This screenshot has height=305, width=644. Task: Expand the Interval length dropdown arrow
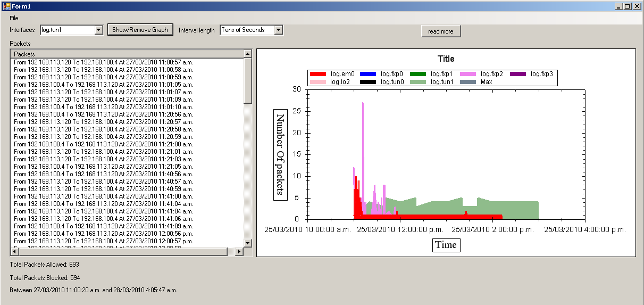[x=278, y=30]
